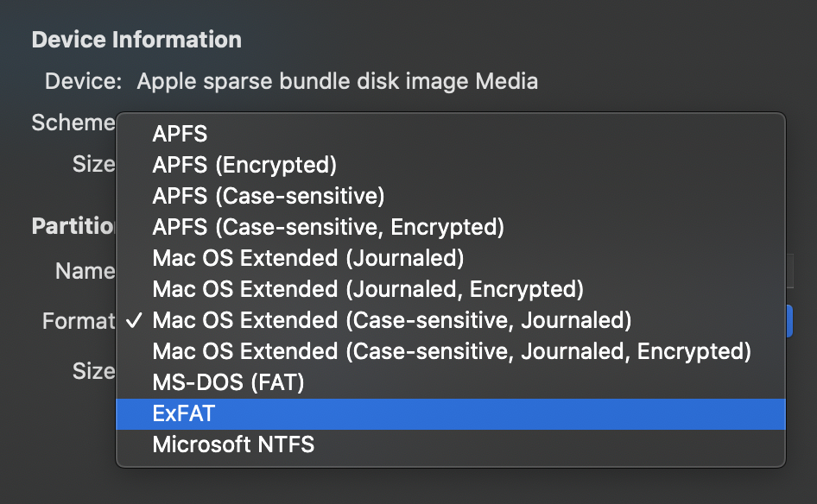Click the Apple sparse bundle disk image text

tap(337, 82)
